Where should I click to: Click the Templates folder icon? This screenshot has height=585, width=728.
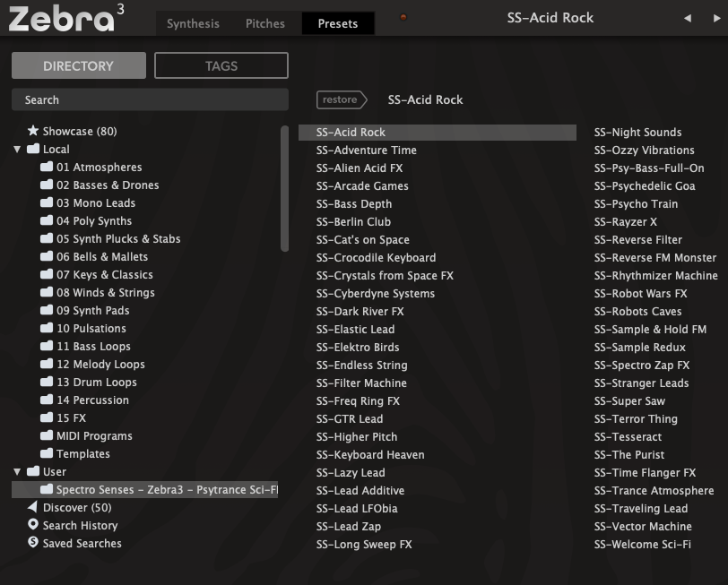(47, 453)
